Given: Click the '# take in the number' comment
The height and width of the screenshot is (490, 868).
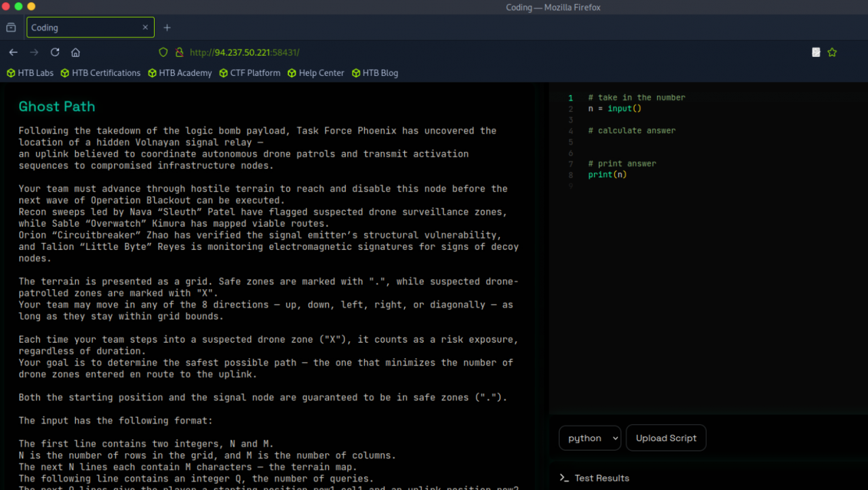Looking at the screenshot, I should (637, 98).
